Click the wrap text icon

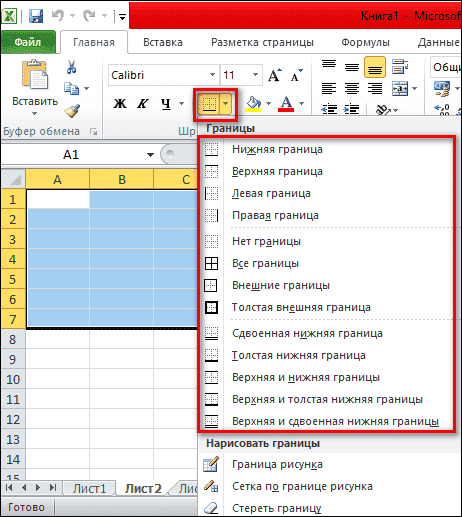click(400, 67)
